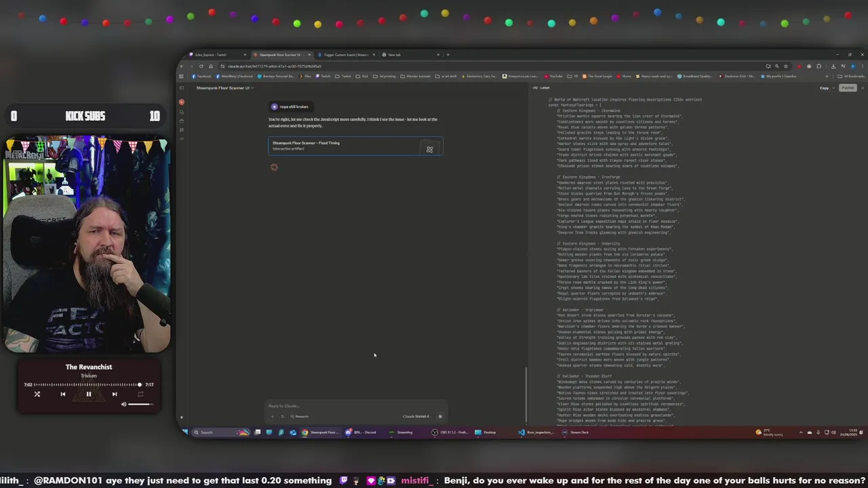Start a new chat with orange plus
The image size is (868, 488).
click(181, 102)
